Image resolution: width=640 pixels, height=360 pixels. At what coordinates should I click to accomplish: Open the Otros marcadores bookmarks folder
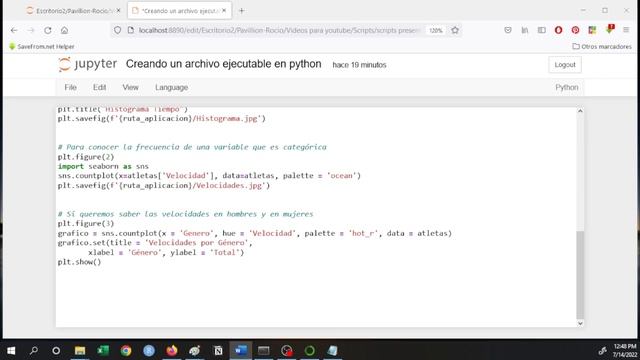tap(602, 47)
